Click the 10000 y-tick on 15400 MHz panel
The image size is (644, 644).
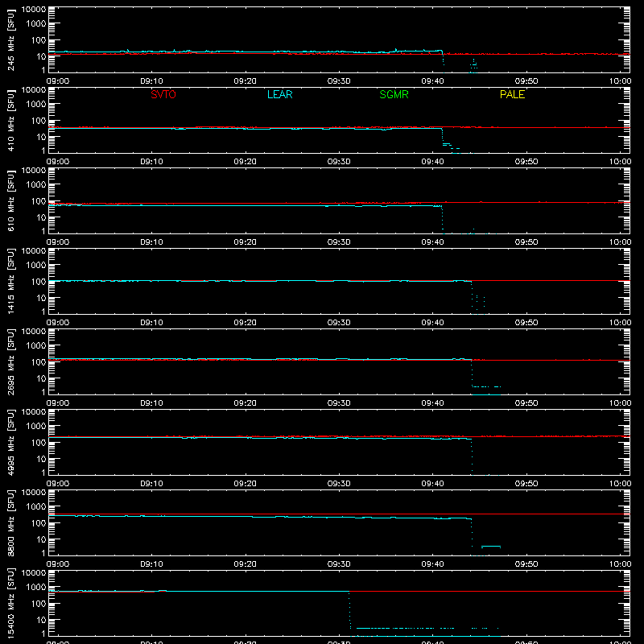pyautogui.click(x=34, y=572)
